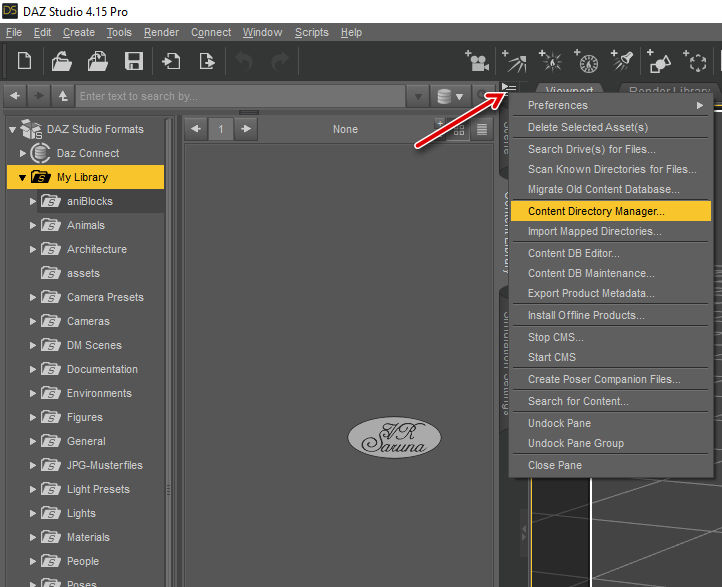Expand the Daz Connect node
The image size is (722, 587).
[x=23, y=153]
